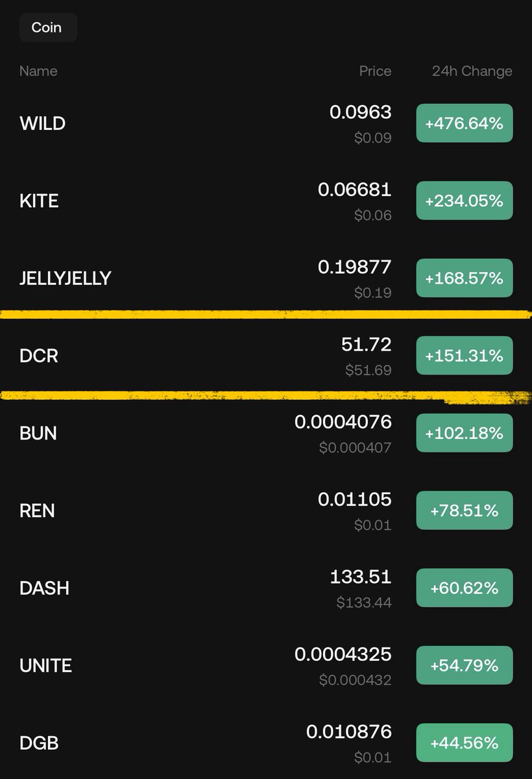Select the Coin tab
This screenshot has width=532, height=779.
click(x=47, y=27)
